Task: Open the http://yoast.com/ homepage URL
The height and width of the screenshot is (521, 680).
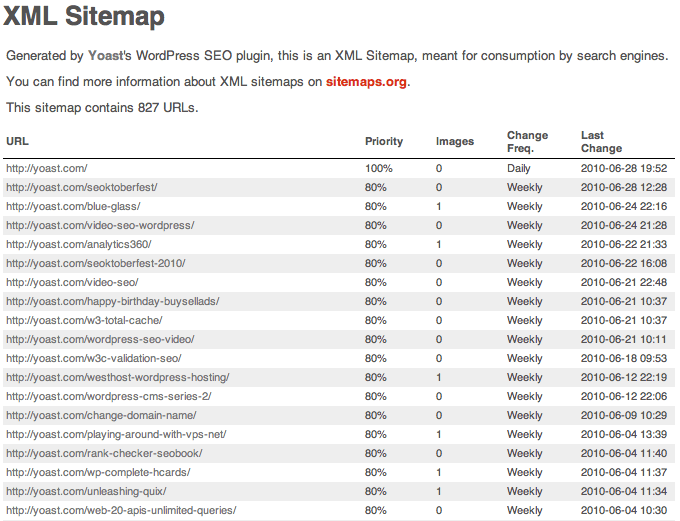Action: pos(45,169)
